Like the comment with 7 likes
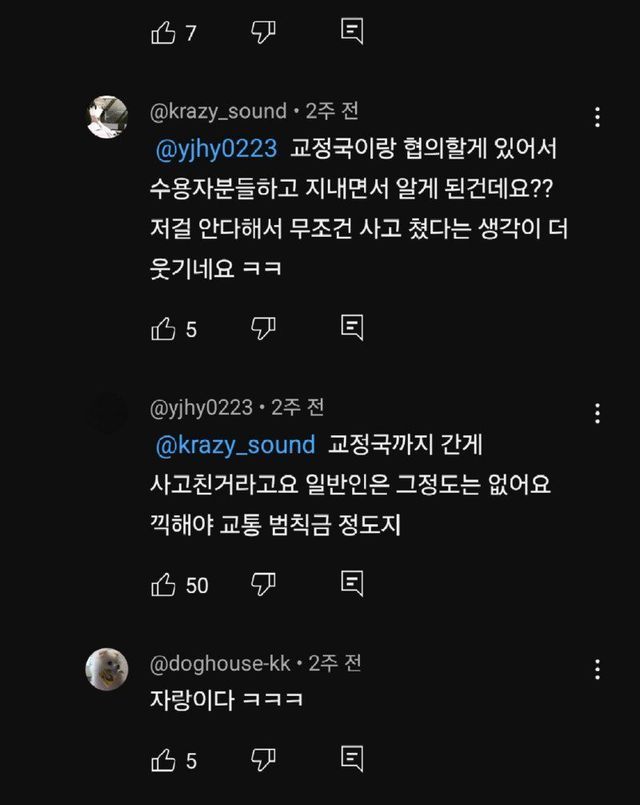 pos(163,33)
